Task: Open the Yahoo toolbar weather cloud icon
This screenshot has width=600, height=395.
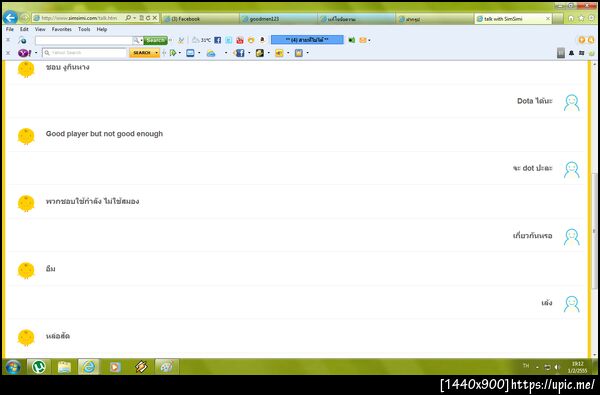Action: (211, 54)
